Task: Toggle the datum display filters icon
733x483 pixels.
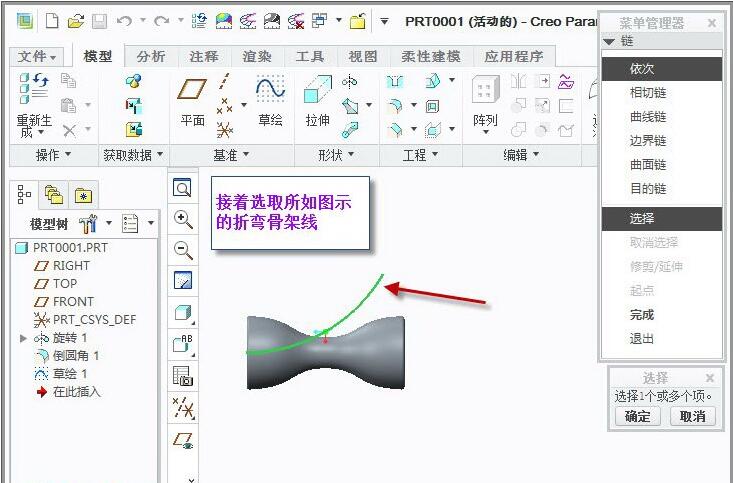Action: pos(183,408)
